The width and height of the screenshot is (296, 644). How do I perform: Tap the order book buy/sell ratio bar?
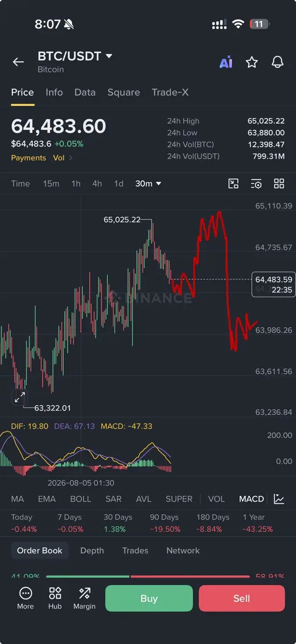point(148,576)
